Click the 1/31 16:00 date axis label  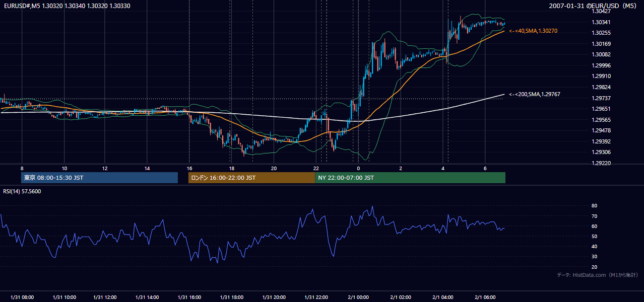coord(189,297)
